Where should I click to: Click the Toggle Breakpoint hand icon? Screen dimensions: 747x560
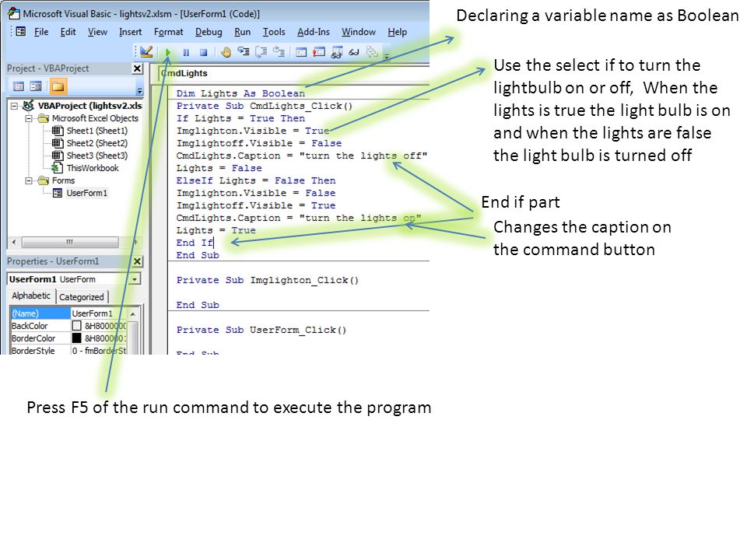point(226,52)
